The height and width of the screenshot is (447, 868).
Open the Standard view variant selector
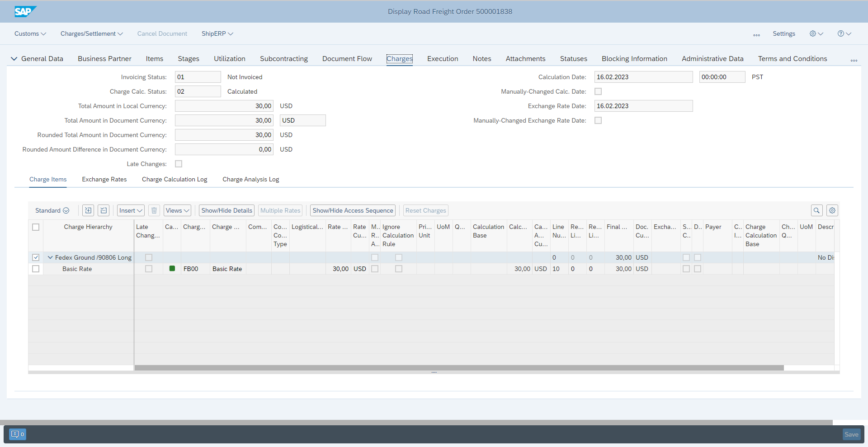click(52, 210)
